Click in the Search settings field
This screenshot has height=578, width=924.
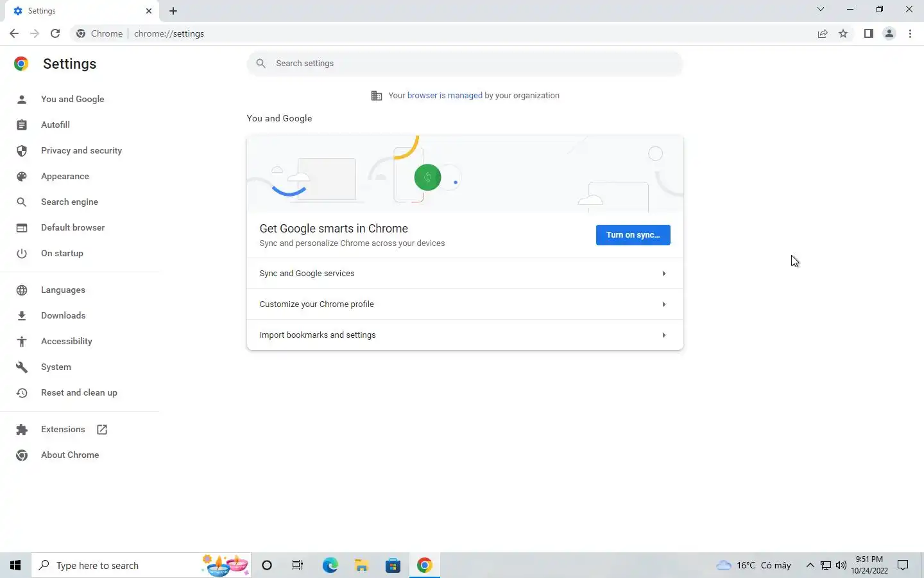[465, 64]
